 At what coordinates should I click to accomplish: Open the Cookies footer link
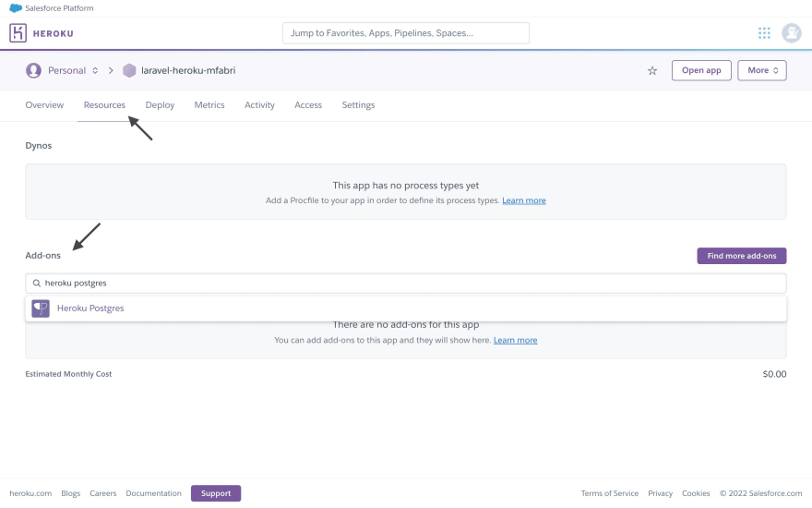pyautogui.click(x=696, y=493)
